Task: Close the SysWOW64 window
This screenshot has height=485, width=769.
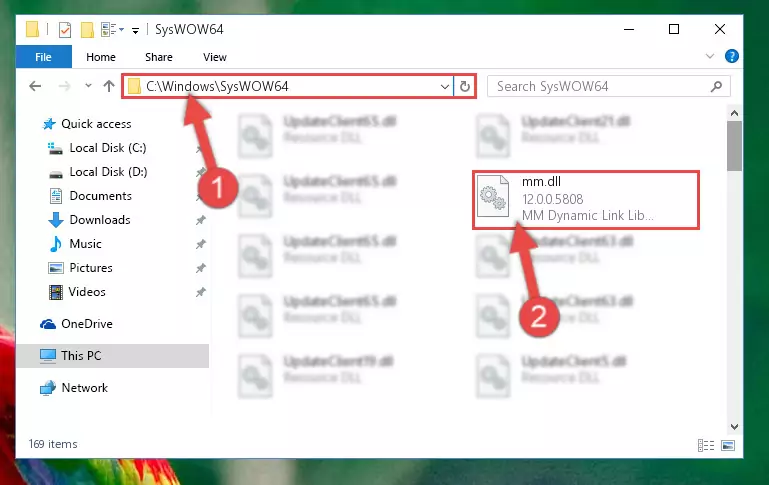Action: [x=719, y=29]
